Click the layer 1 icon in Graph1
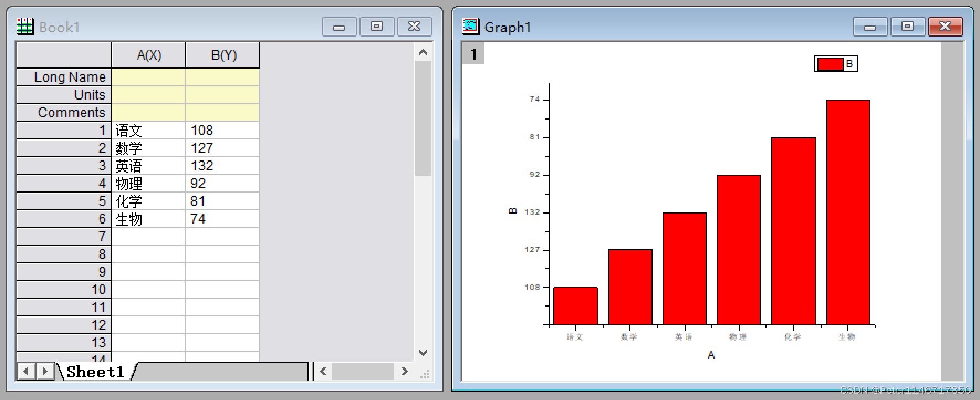This screenshot has height=400, width=980. pos(473,54)
